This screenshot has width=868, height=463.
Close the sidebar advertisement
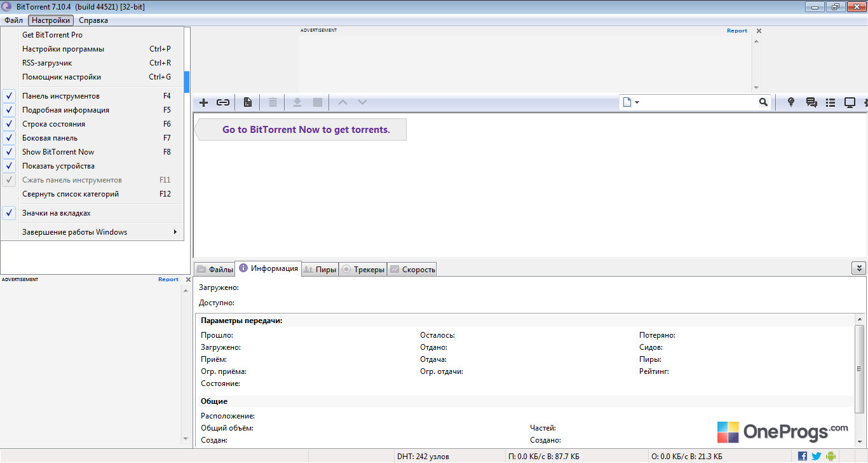[x=188, y=279]
